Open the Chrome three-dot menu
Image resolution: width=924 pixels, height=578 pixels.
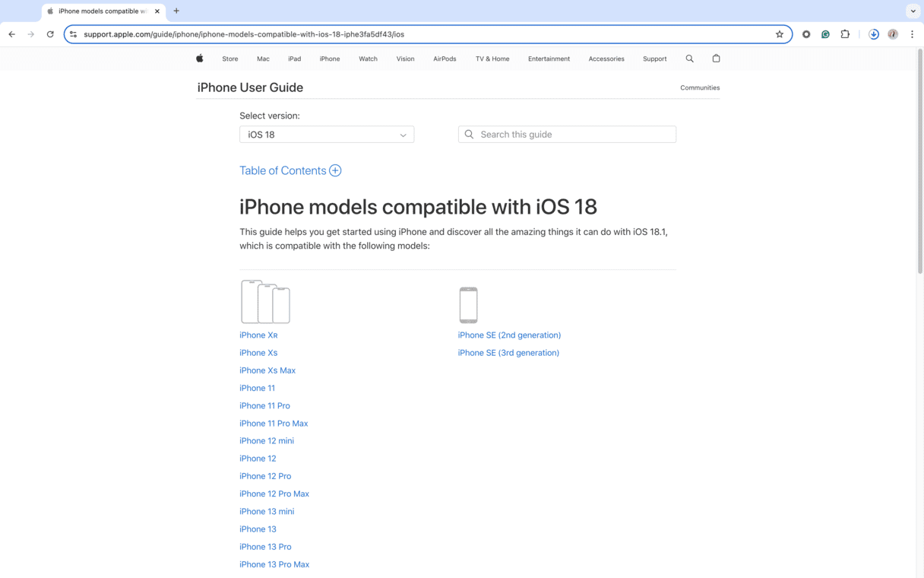click(912, 34)
